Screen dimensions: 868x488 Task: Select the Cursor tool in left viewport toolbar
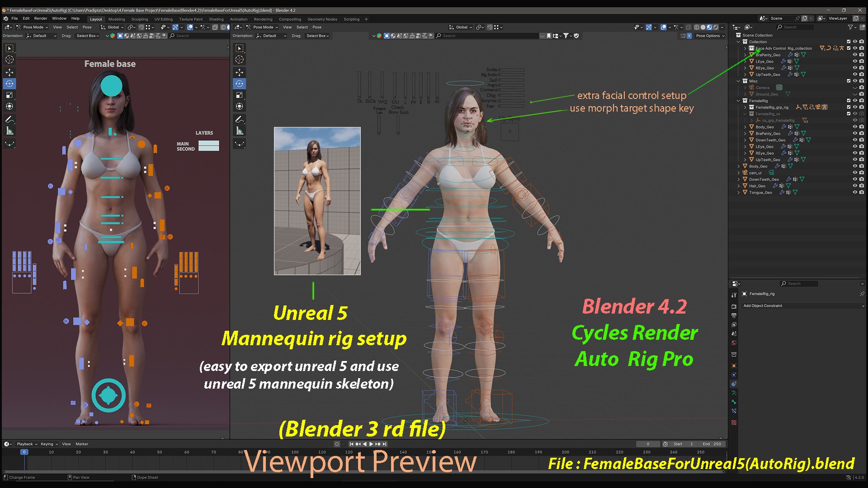(9, 60)
